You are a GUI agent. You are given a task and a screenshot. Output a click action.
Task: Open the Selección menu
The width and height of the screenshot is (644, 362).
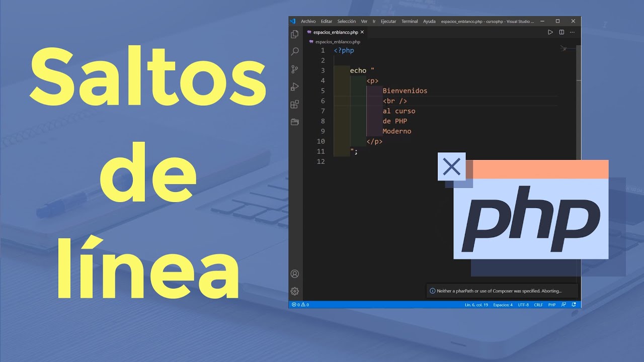click(x=347, y=22)
